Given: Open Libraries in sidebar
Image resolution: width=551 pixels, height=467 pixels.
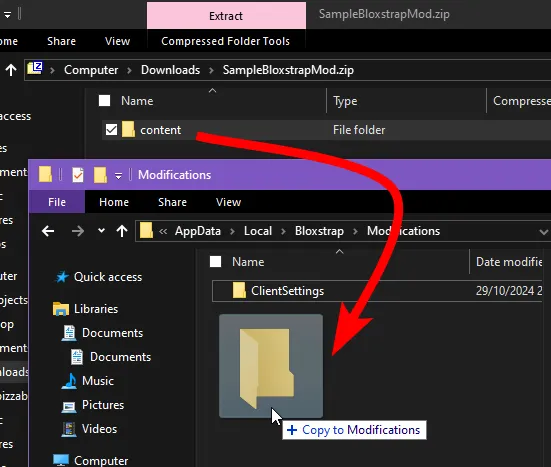Looking at the screenshot, I should point(96,309).
